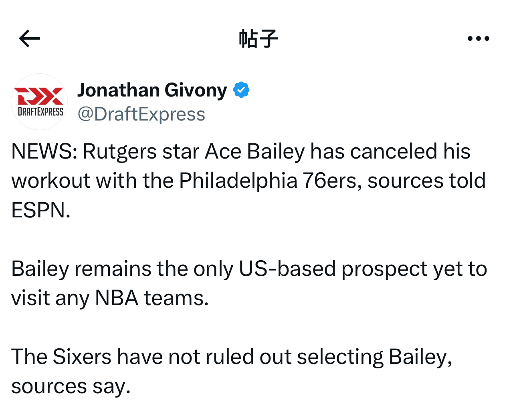Tap the phrase sources told
The height and width of the screenshot is (420, 517).
(426, 181)
